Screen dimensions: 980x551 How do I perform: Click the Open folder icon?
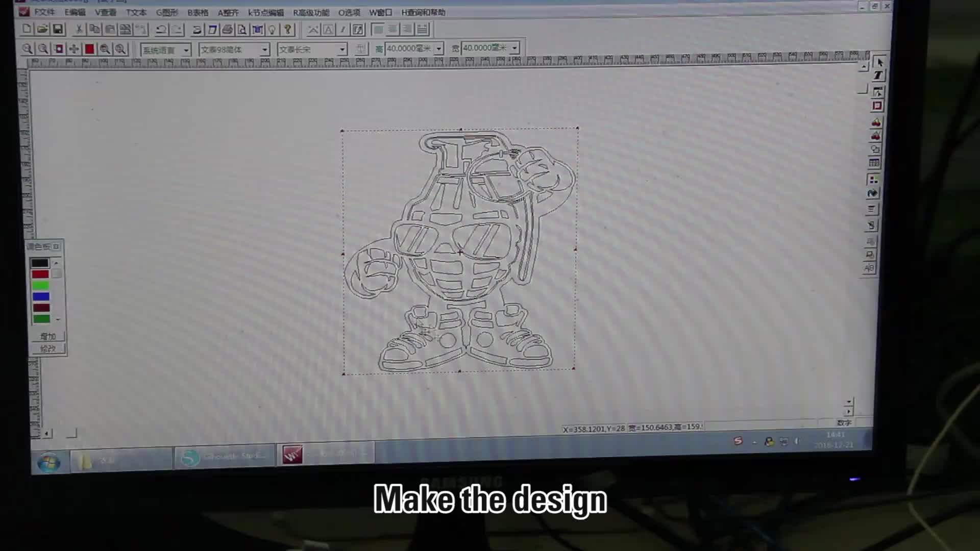click(42, 30)
